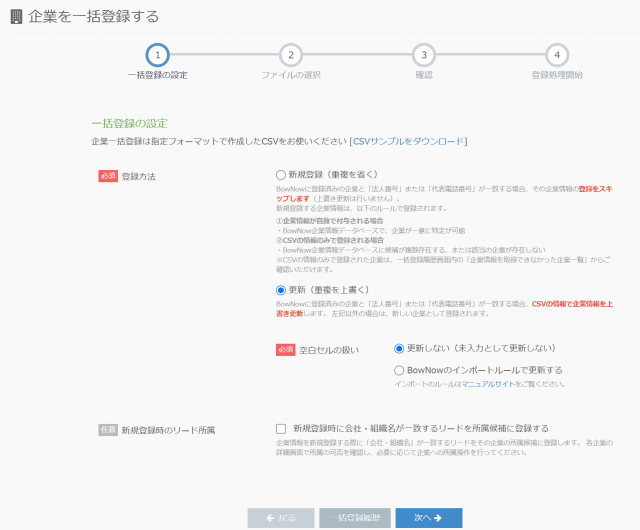Click the 戻る back button
640x530 pixels.
tap(281, 518)
